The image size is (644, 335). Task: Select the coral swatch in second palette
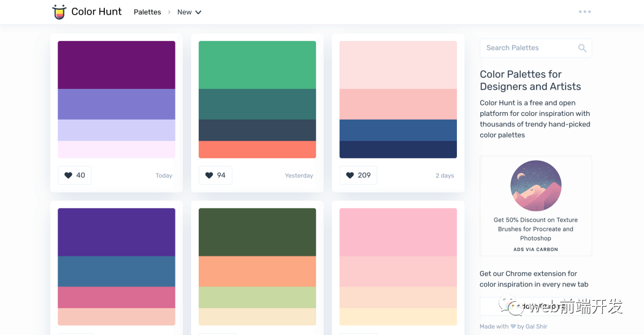coord(257,150)
